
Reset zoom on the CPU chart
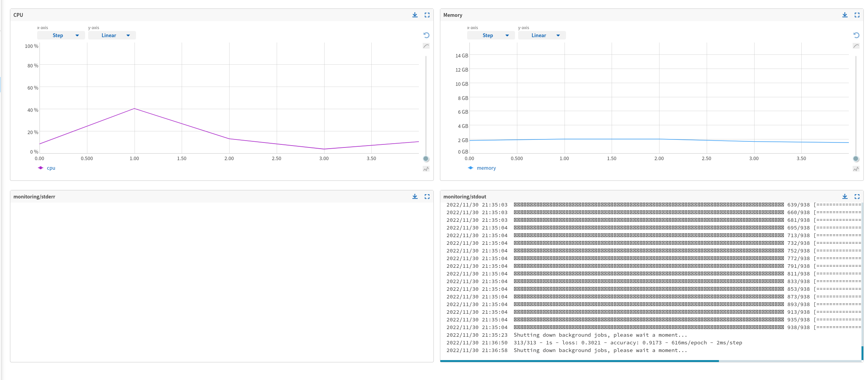426,35
